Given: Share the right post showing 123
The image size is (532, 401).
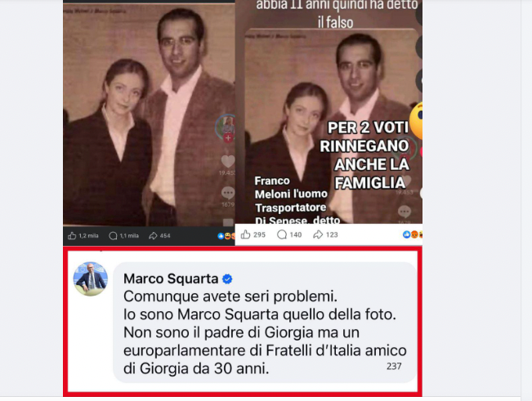Looking at the screenshot, I should 318,234.
